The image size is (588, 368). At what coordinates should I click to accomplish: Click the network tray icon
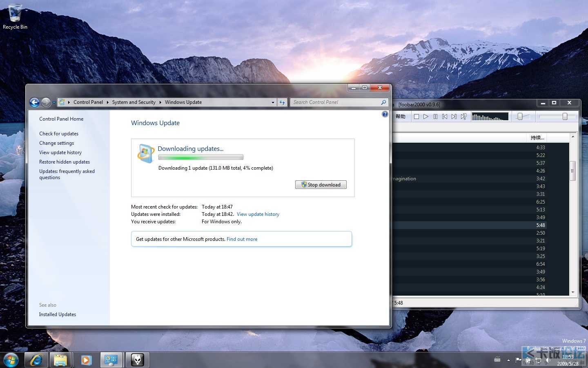[538, 360]
